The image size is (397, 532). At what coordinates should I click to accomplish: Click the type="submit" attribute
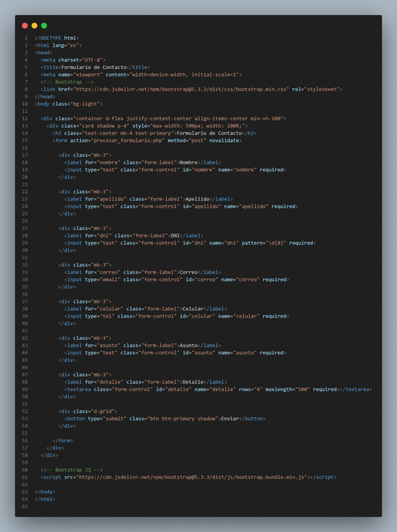107,419
